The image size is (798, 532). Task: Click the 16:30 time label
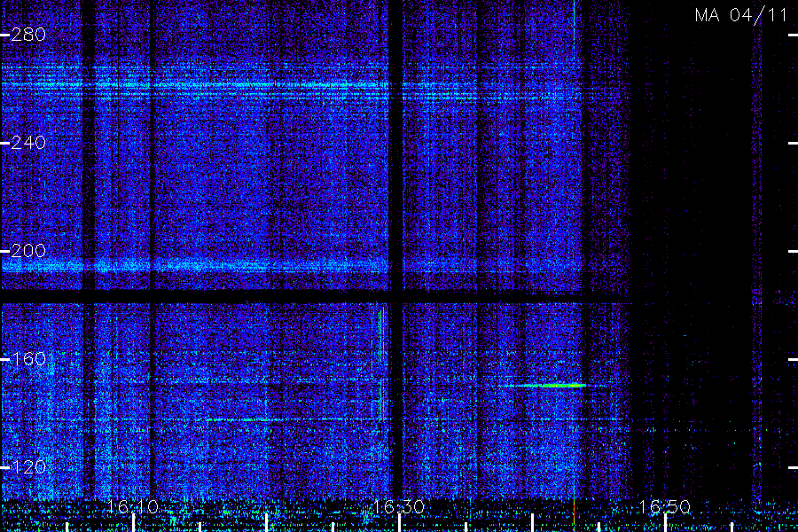(x=399, y=507)
